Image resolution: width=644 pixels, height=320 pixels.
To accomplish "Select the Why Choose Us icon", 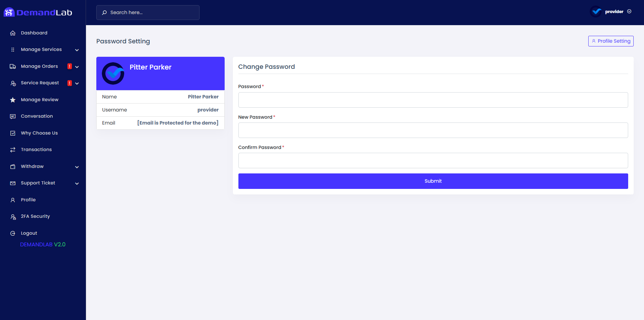I will point(13,133).
